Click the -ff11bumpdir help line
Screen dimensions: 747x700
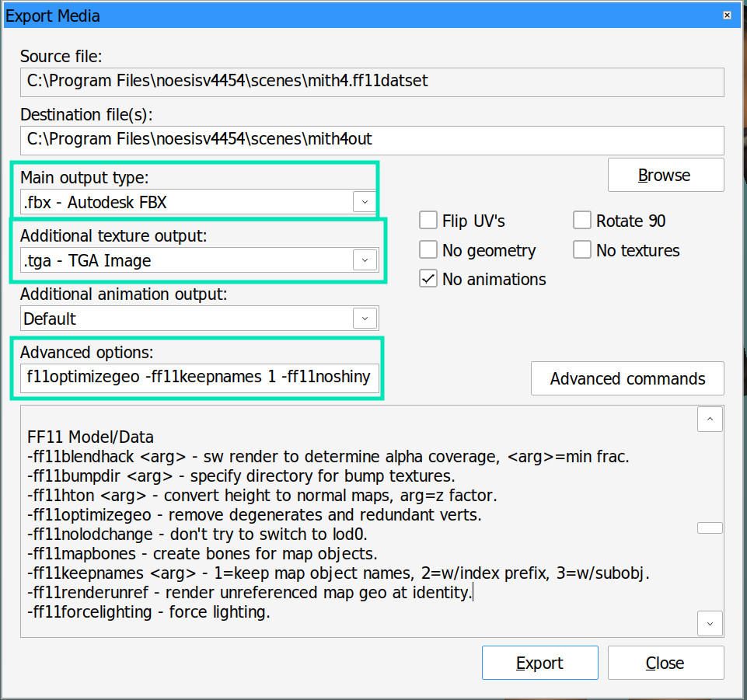241,476
